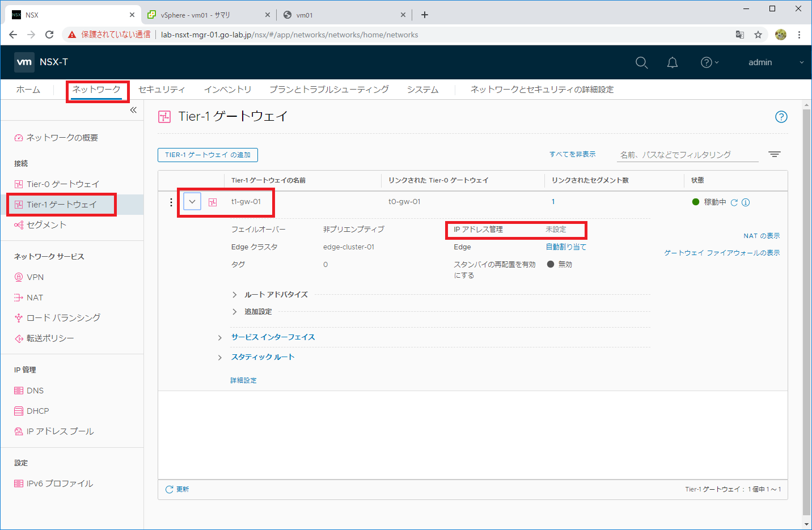Image resolution: width=812 pixels, height=530 pixels.
Task: Click すべてを非表示 link
Action: pos(572,154)
